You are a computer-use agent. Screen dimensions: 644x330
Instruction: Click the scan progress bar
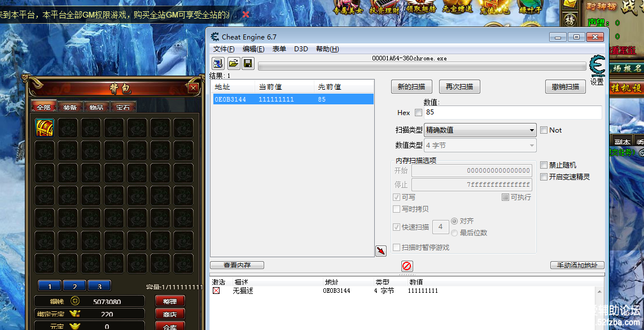pos(422,67)
